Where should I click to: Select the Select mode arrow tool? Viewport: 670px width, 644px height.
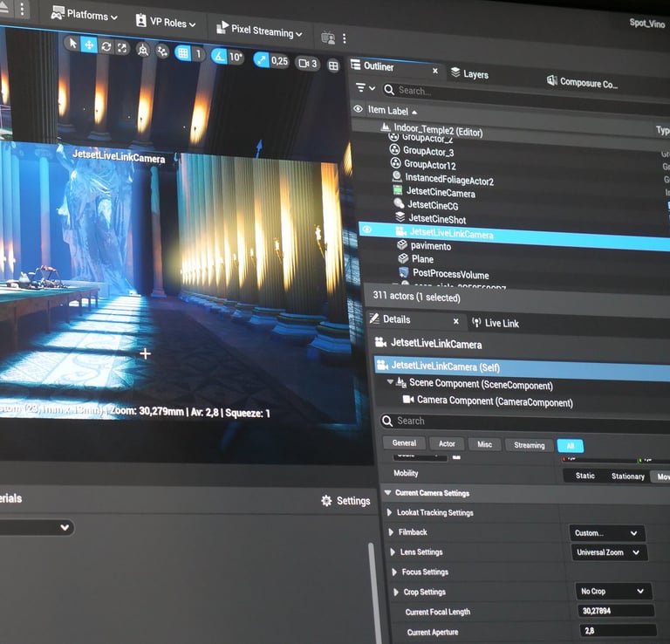[x=72, y=43]
